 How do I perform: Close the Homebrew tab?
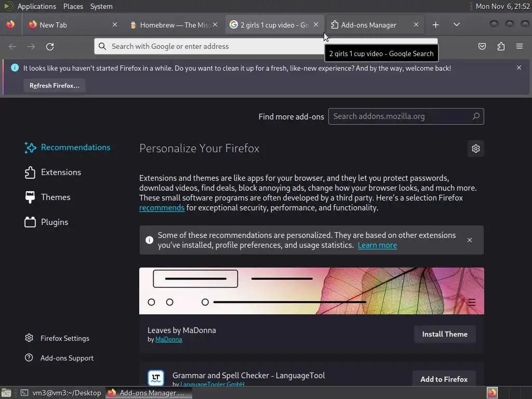point(215,24)
